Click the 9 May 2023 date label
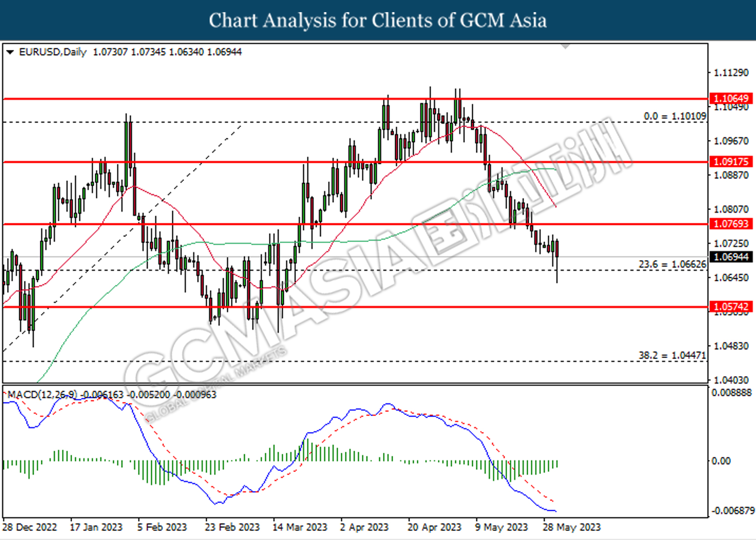 [501, 527]
